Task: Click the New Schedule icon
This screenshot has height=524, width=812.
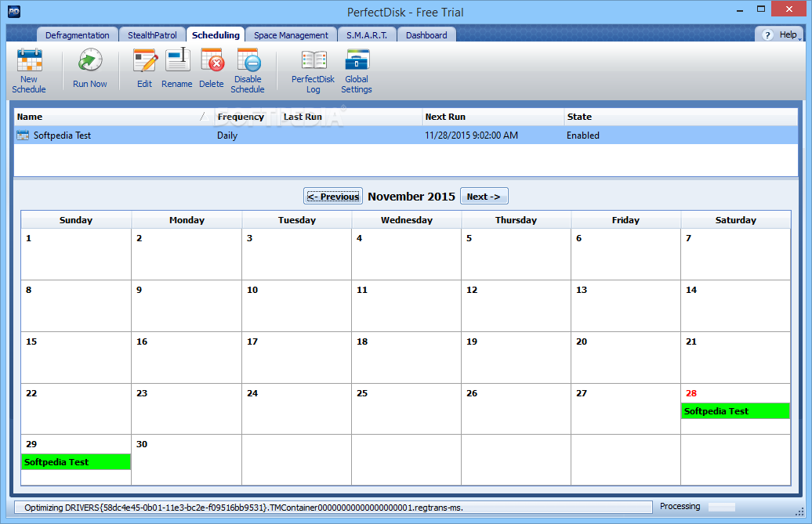Action: coord(30,60)
